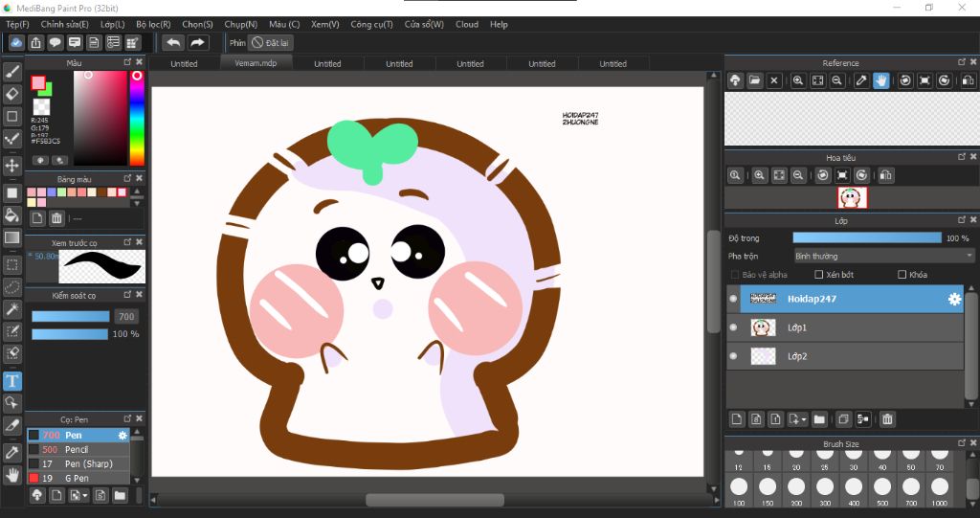
Task: Click the canvas horizontal scrollbar
Action: pyautogui.click(x=435, y=500)
